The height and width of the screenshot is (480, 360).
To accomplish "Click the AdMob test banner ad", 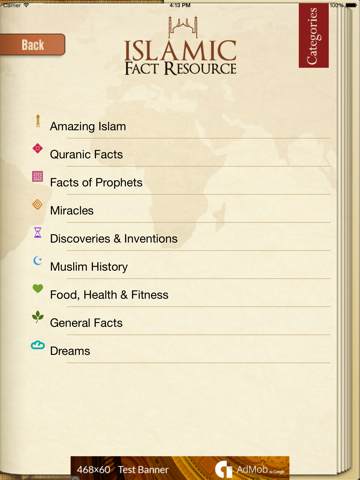I will tap(180, 468).
